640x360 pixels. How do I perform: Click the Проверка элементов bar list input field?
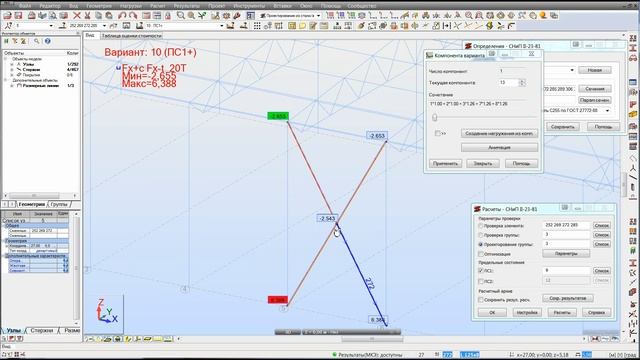567,225
